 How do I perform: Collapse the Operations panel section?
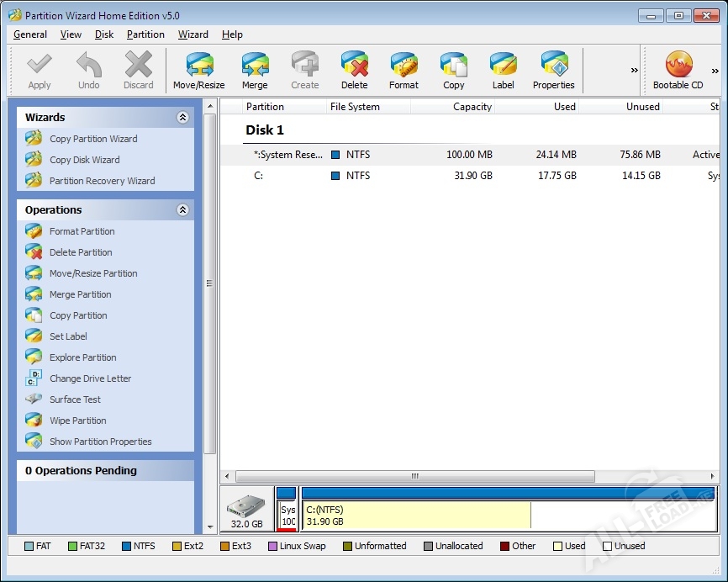pos(182,210)
